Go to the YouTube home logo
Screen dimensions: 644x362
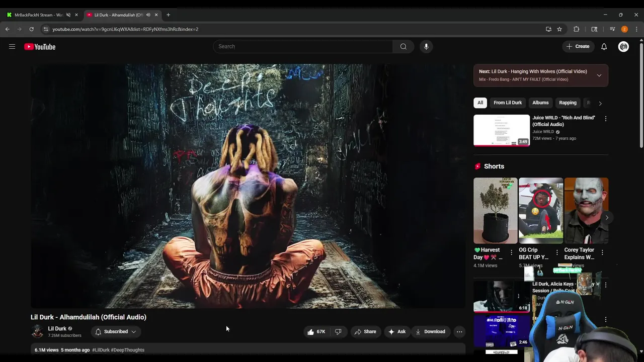pyautogui.click(x=40, y=47)
